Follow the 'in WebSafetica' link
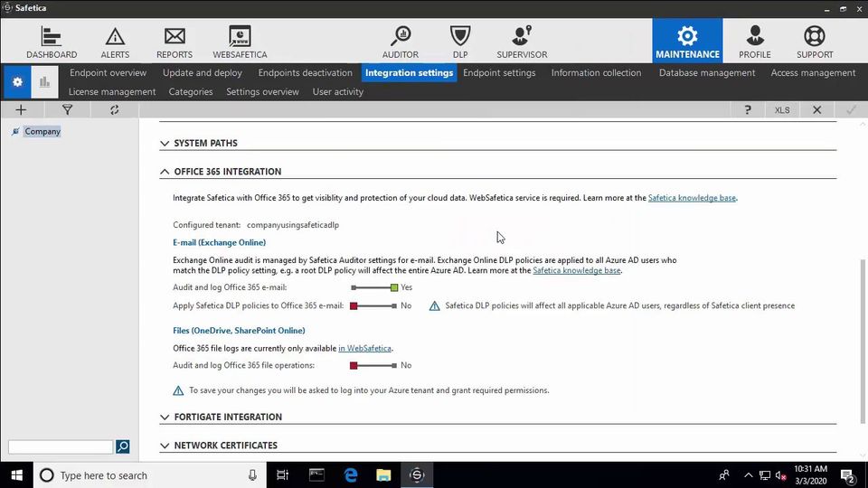Viewport: 868px width, 488px height. point(364,348)
